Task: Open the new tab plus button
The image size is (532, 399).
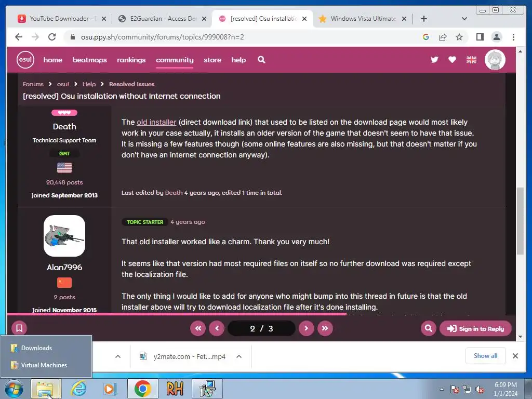Action: [424, 19]
